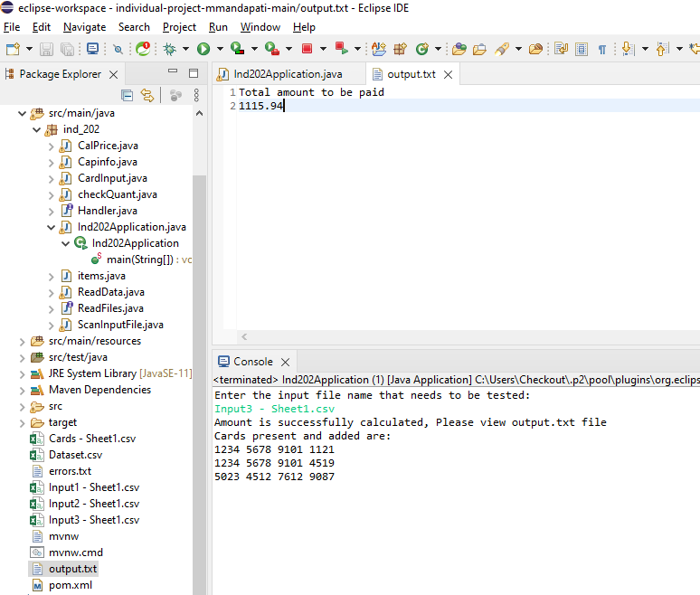This screenshot has width=700, height=595.
Task: Click the Save All toolbar icon
Action: point(67,49)
